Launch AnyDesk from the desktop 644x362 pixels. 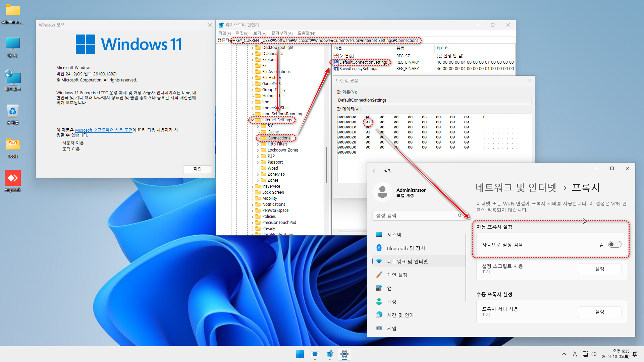13,181
